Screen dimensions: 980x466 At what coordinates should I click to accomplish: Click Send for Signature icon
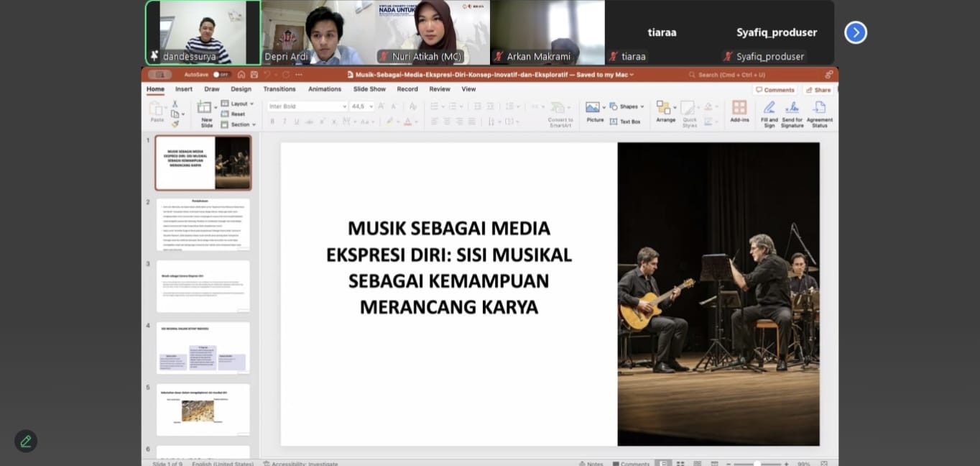[792, 109]
